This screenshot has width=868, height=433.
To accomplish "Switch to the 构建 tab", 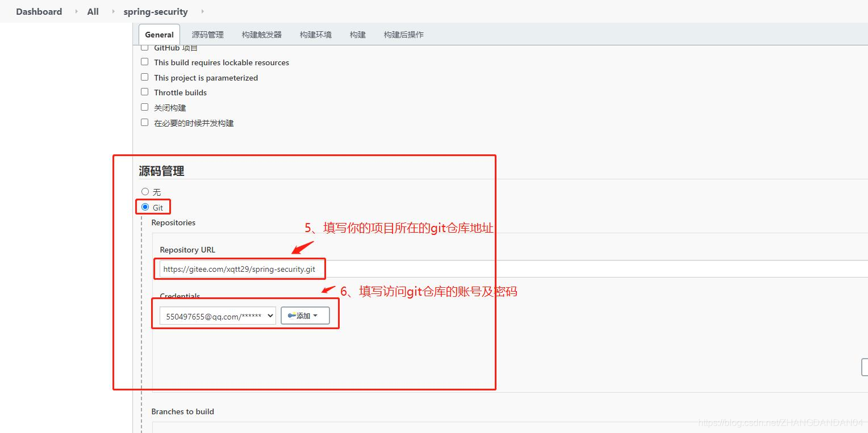I will pyautogui.click(x=358, y=35).
